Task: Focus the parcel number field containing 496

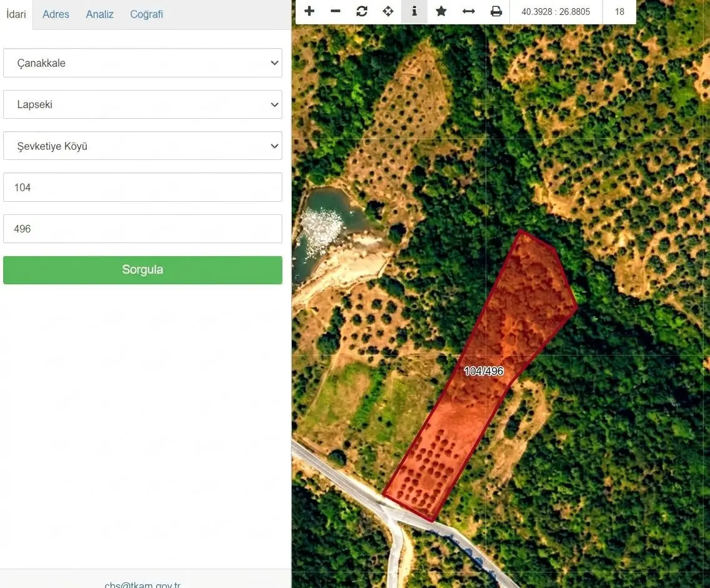Action: coord(142,229)
